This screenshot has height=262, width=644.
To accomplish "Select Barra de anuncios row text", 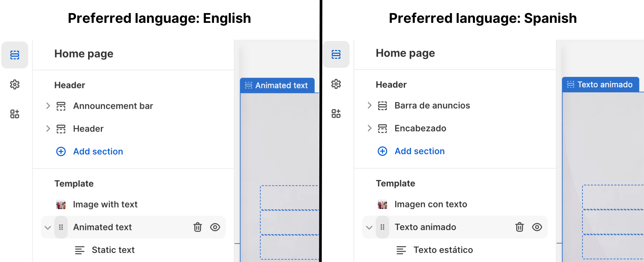I will [432, 106].
